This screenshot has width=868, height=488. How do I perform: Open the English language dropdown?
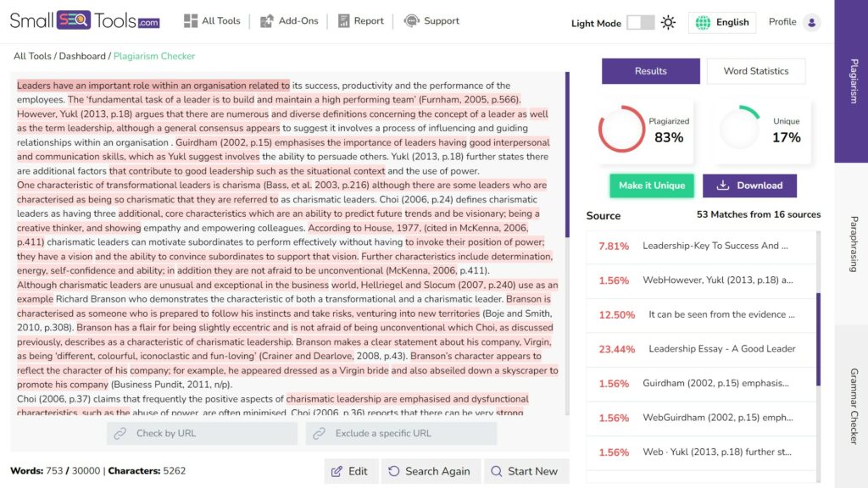pyautogui.click(x=721, y=23)
